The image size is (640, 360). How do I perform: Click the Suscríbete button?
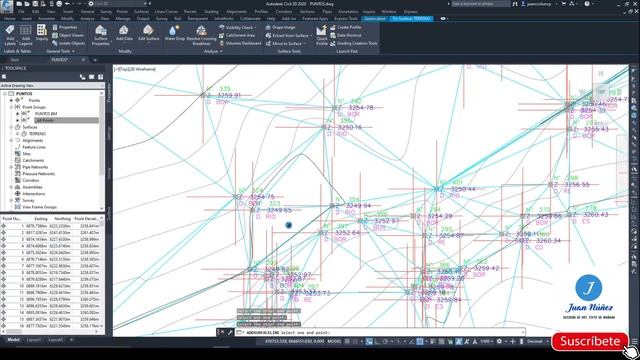(590, 341)
